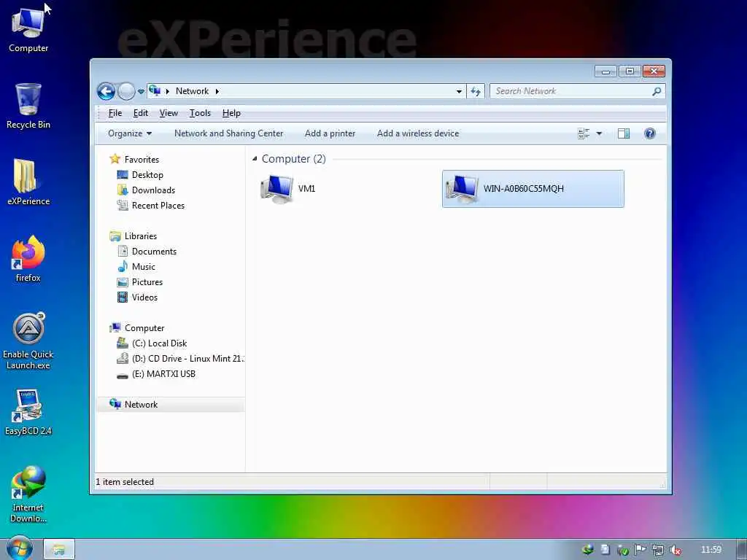747x560 pixels.
Task: Click the Forward navigation button
Action: (126, 91)
